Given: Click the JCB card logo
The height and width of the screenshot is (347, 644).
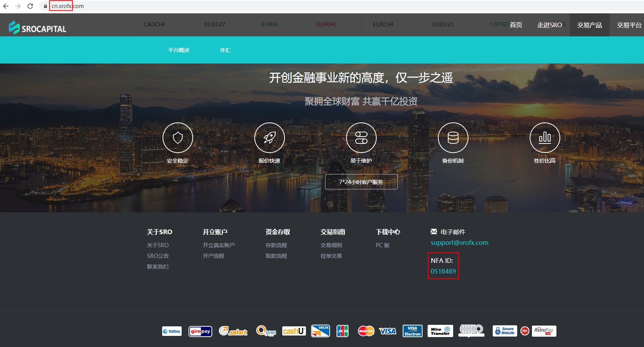Looking at the screenshot, I should tap(343, 331).
